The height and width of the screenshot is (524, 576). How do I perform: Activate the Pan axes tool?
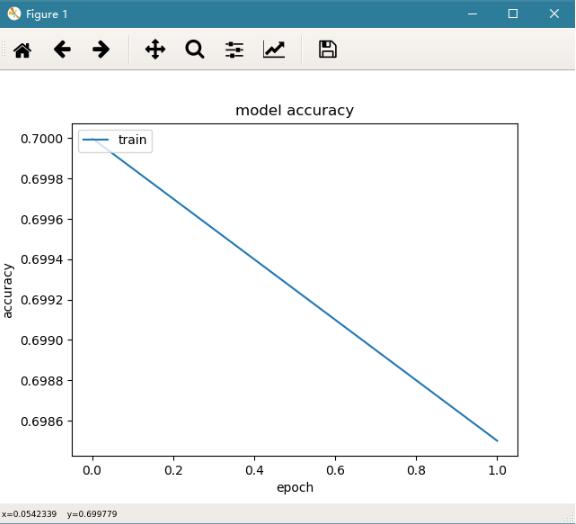point(155,50)
